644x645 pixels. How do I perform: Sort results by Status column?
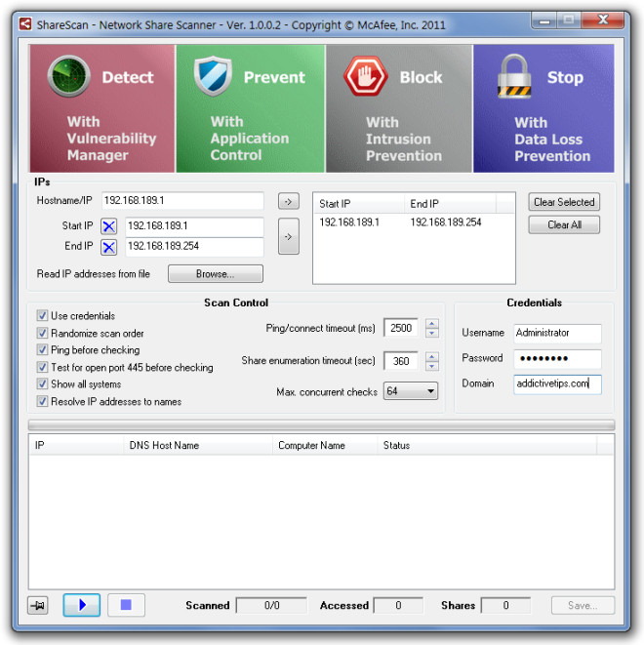tap(487, 445)
